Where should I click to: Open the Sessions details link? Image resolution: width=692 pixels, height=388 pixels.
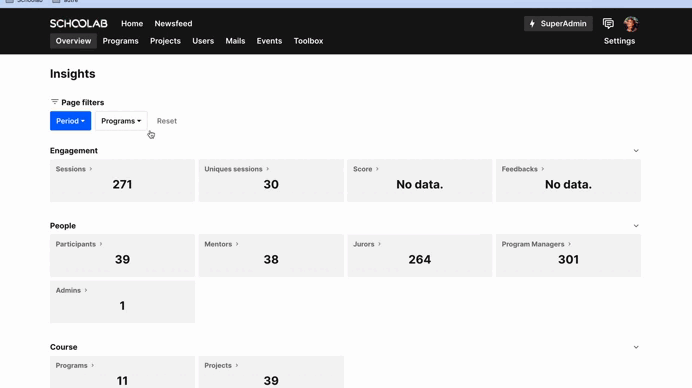(x=74, y=169)
